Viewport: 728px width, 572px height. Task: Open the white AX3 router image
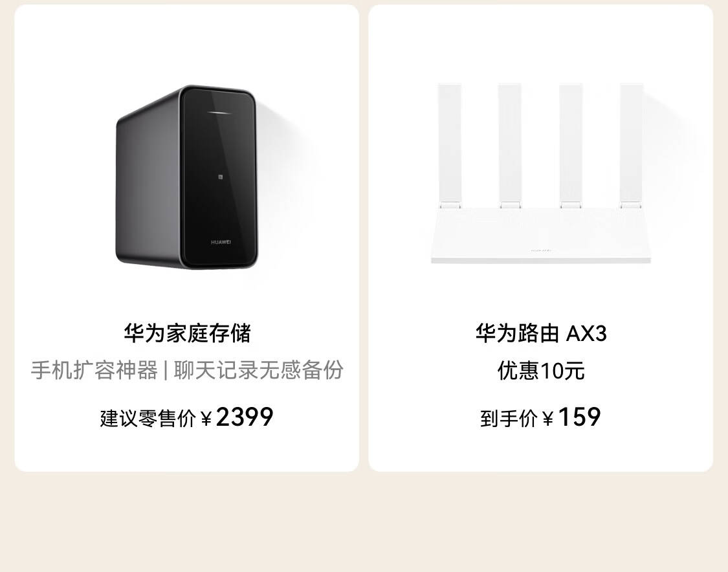tap(541, 173)
